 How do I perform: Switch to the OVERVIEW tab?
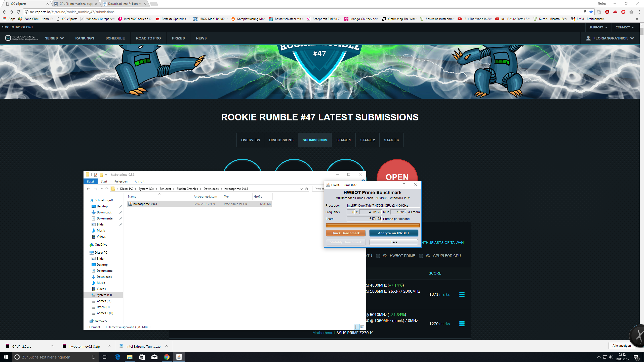click(x=251, y=140)
